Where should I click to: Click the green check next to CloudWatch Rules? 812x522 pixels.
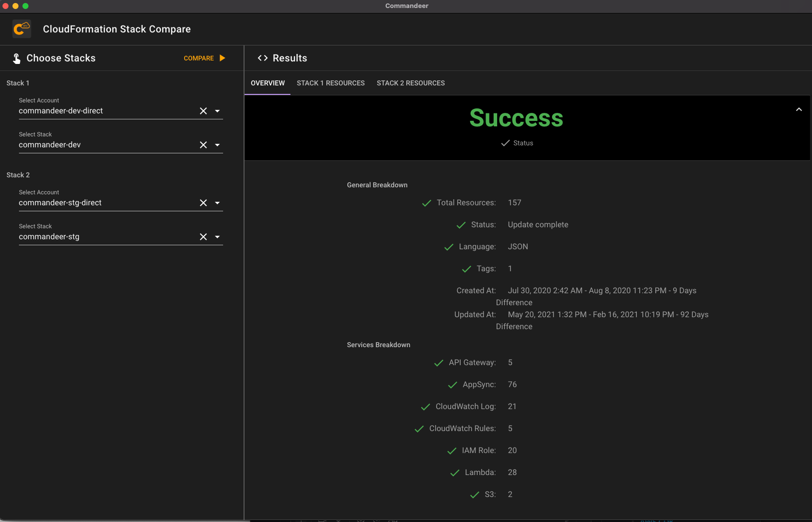coord(419,429)
